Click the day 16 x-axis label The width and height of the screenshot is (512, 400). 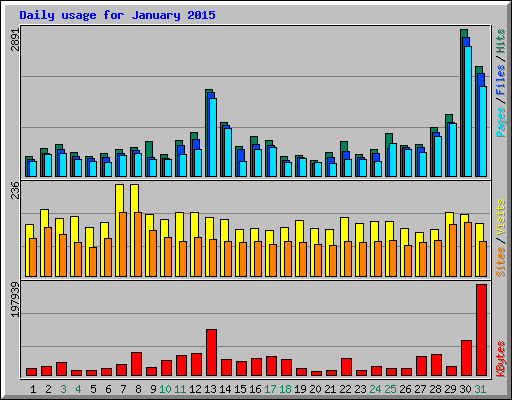pos(255,389)
